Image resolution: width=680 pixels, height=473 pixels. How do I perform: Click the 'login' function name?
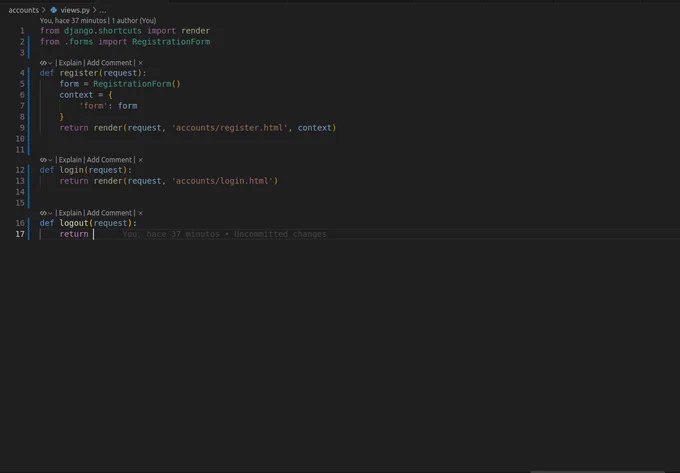[72, 170]
